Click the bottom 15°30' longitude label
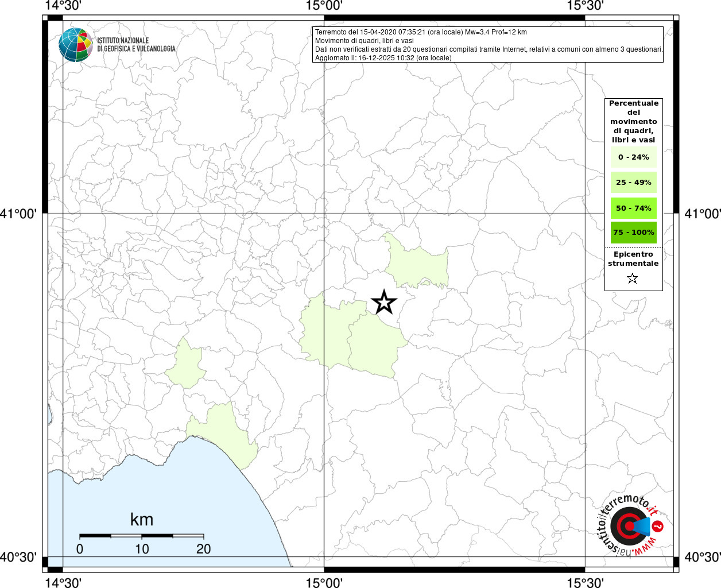Image resolution: width=721 pixels, height=588 pixels. coord(585,582)
